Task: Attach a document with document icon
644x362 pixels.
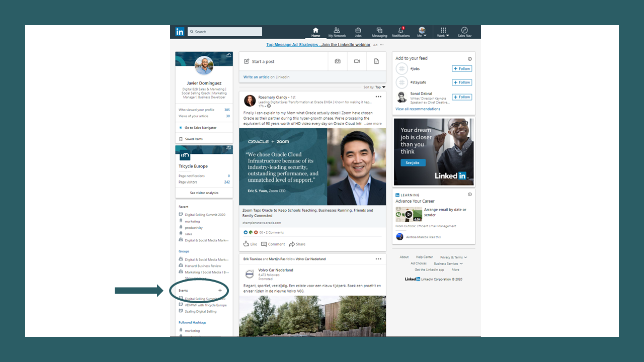Action: (376, 61)
